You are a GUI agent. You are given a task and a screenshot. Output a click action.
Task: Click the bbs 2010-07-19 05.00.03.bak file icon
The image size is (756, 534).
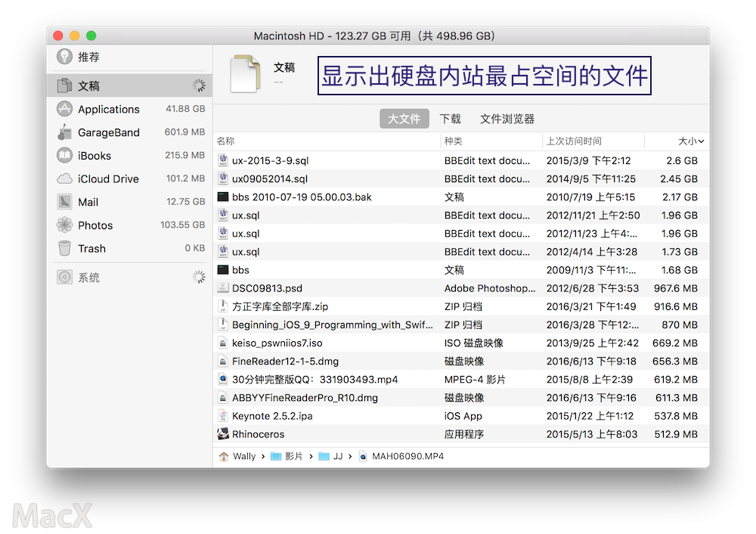tap(223, 197)
